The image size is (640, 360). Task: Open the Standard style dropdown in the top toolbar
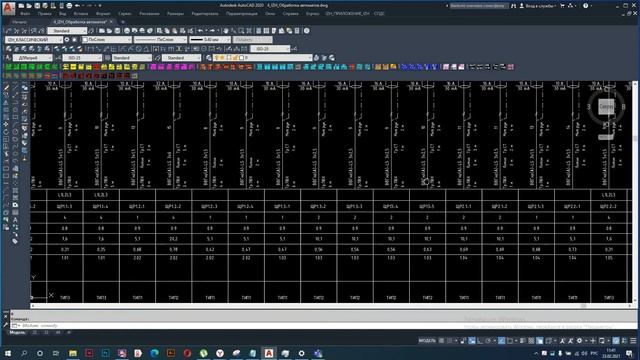point(67,31)
